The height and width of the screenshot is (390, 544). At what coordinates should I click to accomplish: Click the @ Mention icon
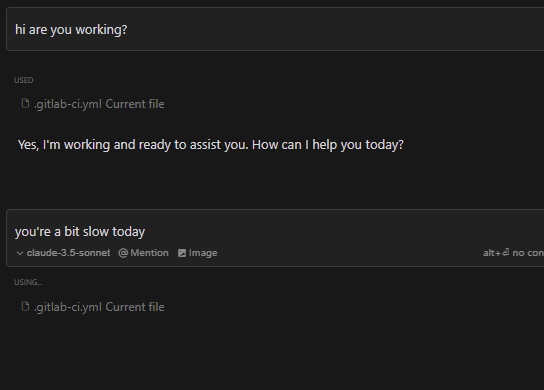[x=123, y=253]
